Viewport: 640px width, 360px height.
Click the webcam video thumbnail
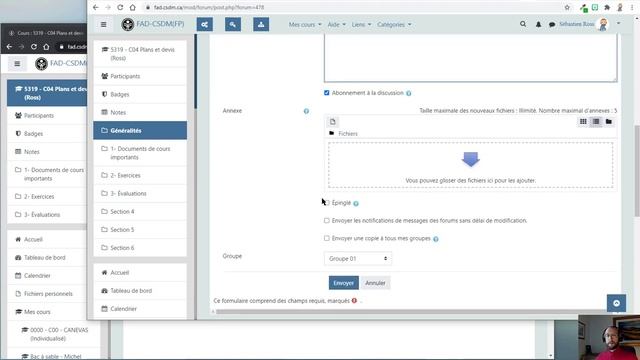pos(609,337)
